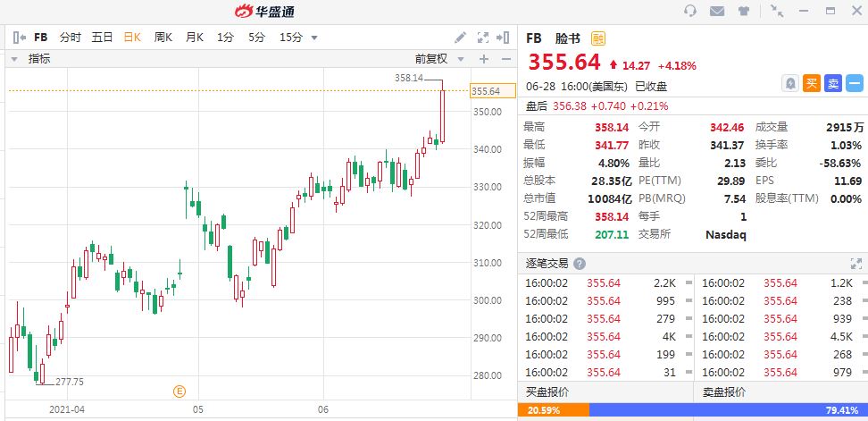The width and height of the screenshot is (868, 421).
Task: Set a price alert with bell icon
Action: pos(790,84)
